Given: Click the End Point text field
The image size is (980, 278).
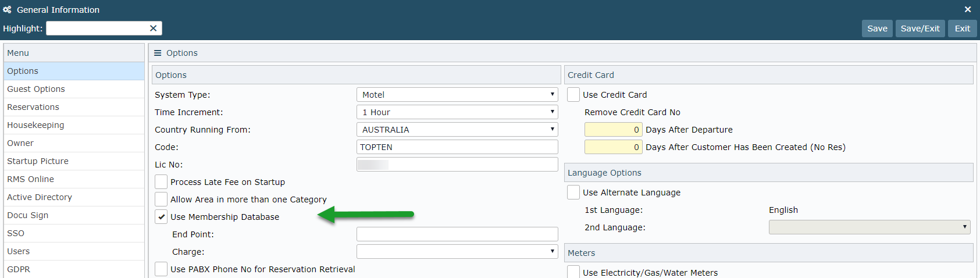Looking at the screenshot, I should click(457, 234).
